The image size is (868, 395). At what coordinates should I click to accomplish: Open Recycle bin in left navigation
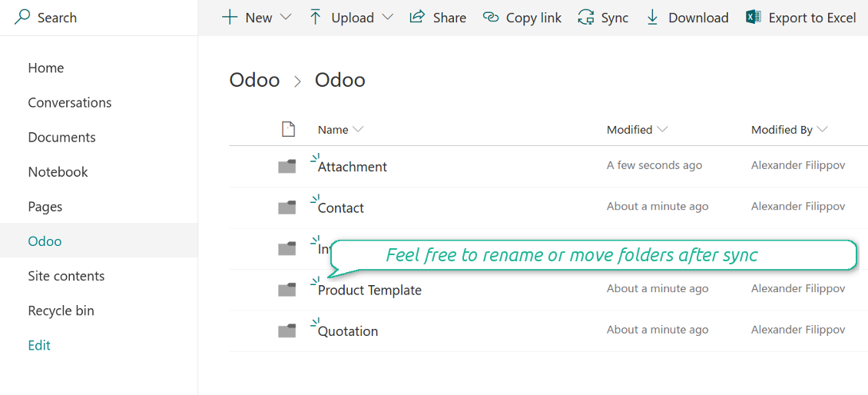point(61,310)
